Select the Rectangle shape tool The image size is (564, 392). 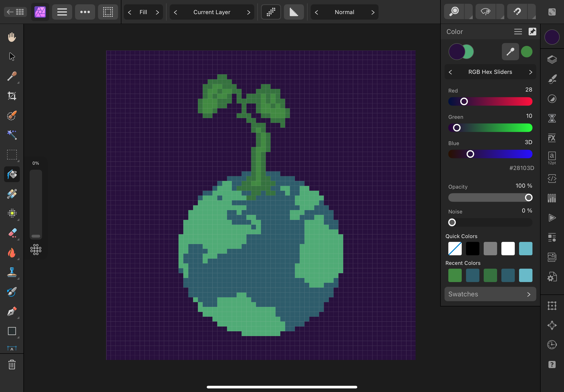(x=12, y=331)
